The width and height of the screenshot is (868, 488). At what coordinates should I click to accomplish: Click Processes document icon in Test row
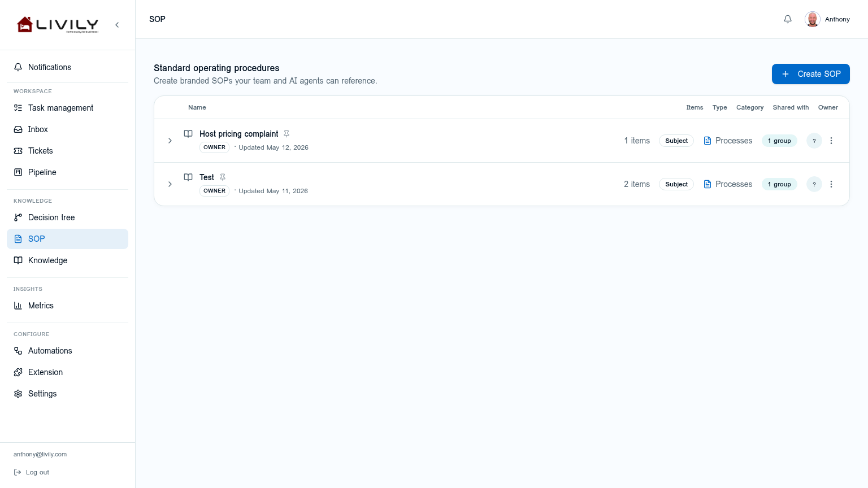708,184
